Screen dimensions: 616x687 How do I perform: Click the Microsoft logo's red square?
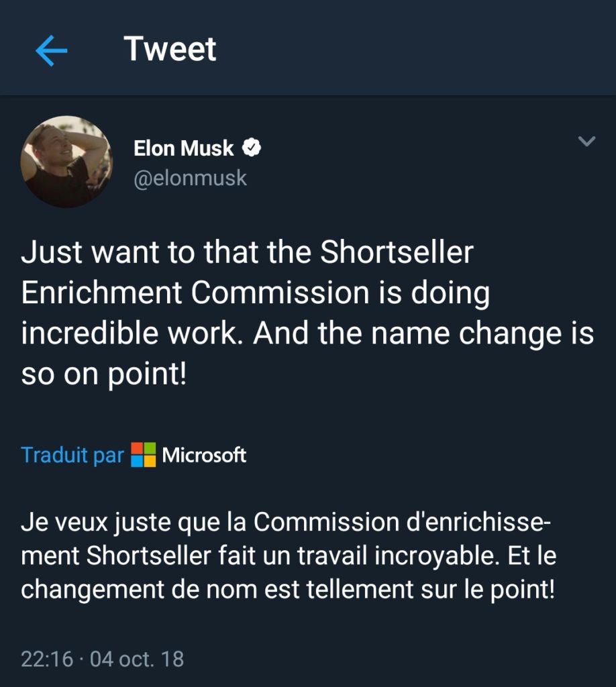(x=137, y=448)
